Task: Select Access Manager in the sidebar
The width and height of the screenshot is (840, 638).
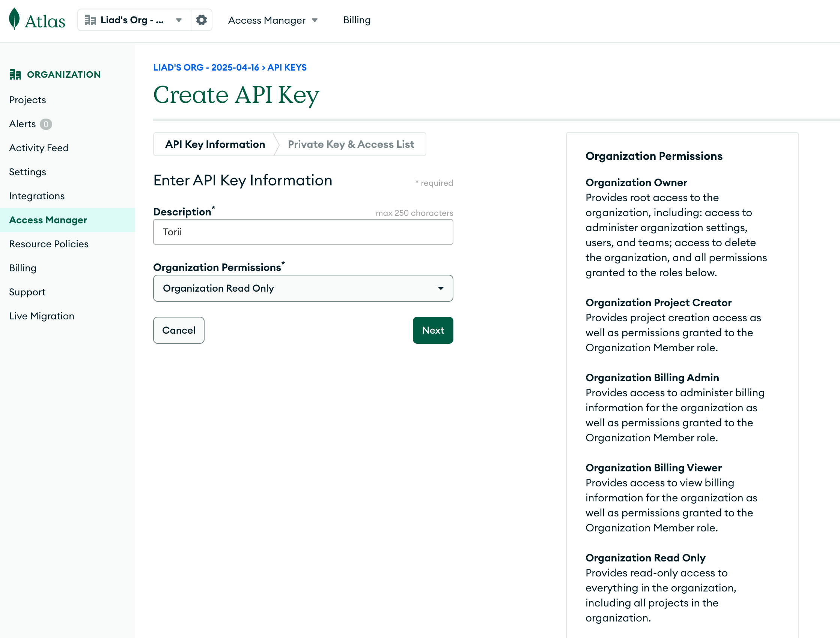Action: (x=67, y=220)
